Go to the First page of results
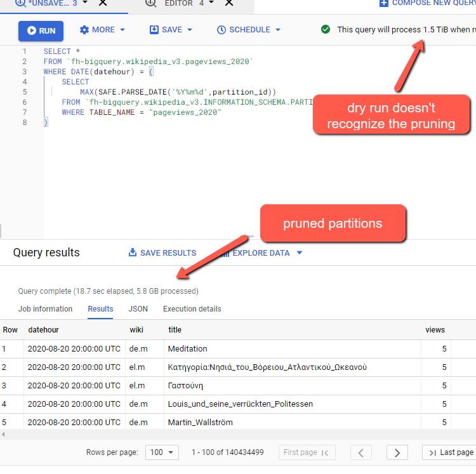 [x=307, y=452]
